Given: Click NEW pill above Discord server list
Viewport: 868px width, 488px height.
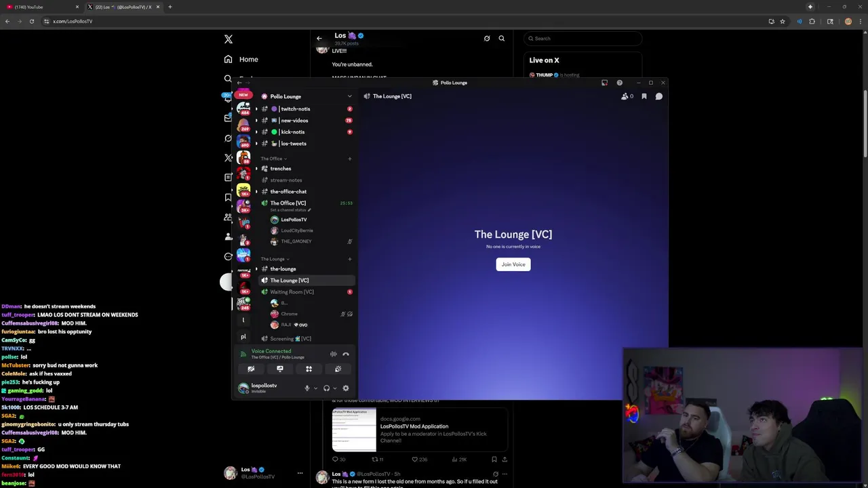Looking at the screenshot, I should tap(243, 95).
